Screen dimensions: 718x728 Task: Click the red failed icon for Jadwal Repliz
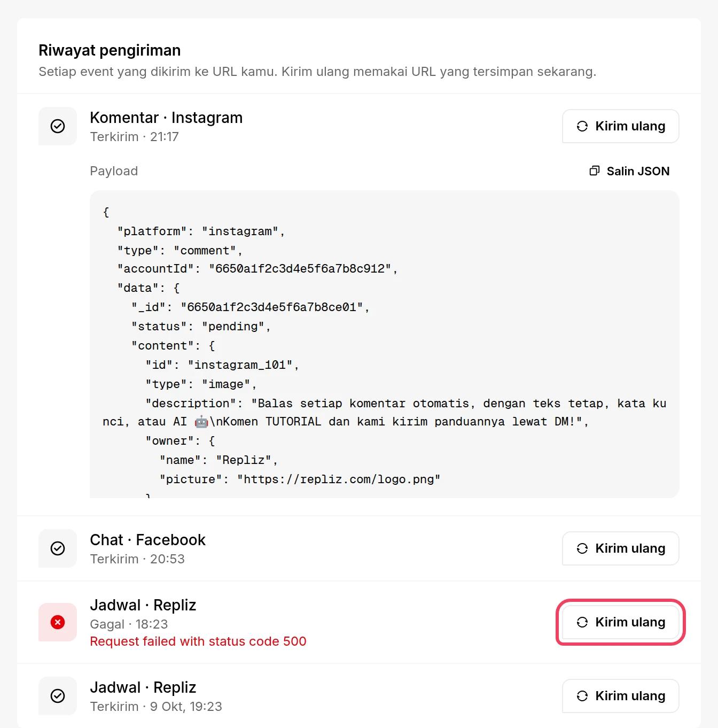coord(58,622)
